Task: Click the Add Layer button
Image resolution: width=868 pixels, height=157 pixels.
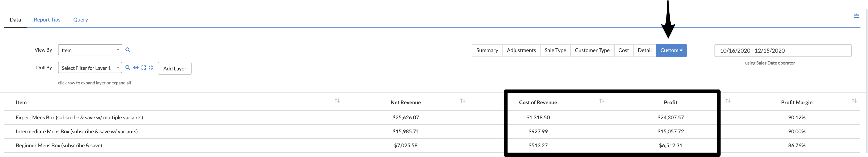Action: (x=174, y=68)
